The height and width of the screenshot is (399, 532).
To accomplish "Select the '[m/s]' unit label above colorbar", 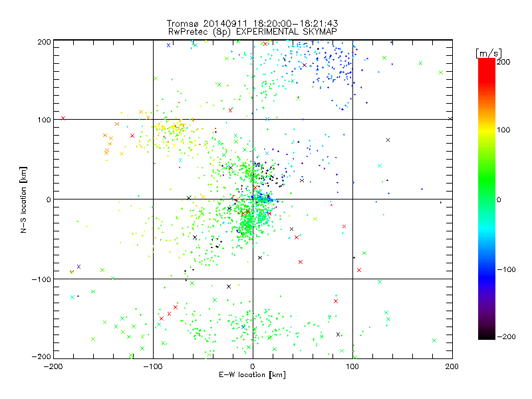I will point(489,53).
